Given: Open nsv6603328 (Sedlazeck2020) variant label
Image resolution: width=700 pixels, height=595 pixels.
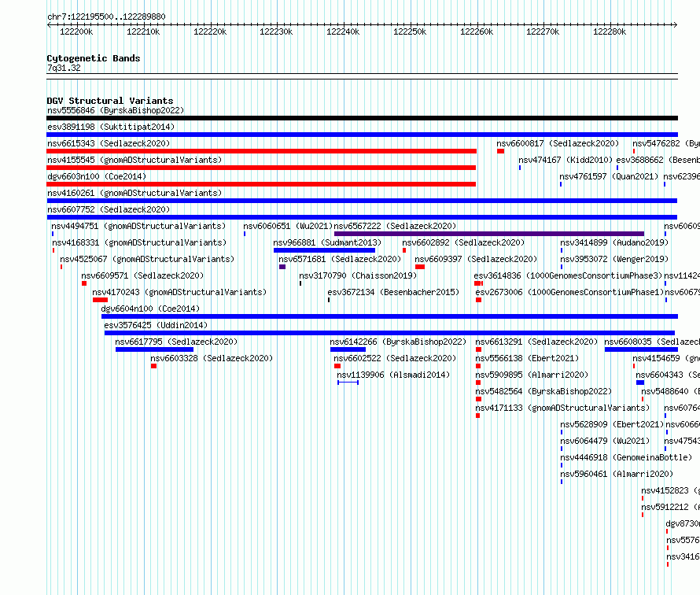Looking at the screenshot, I should pyautogui.click(x=212, y=358).
